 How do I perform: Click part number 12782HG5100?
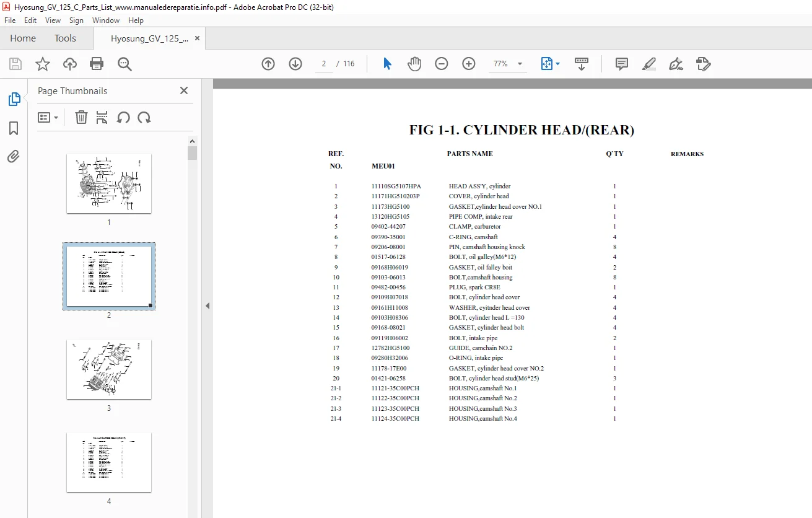(390, 348)
